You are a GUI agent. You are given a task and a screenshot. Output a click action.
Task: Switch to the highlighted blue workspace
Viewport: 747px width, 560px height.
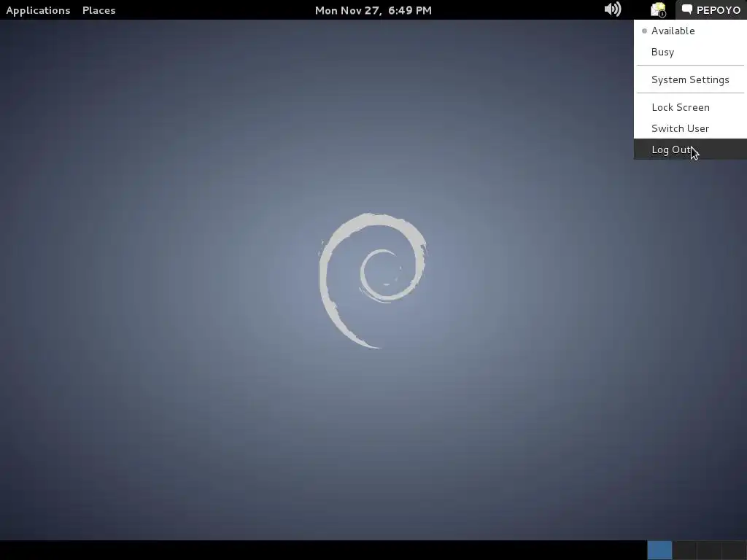click(659, 551)
